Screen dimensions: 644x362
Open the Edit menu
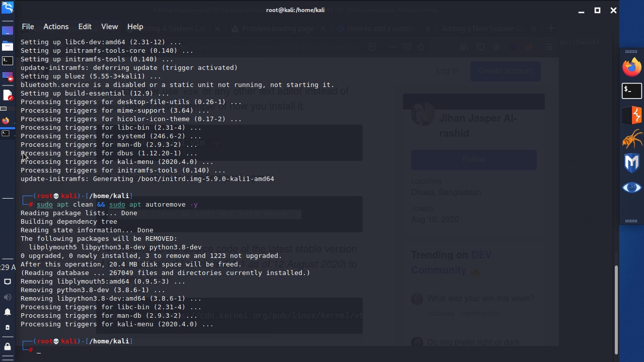[85, 27]
